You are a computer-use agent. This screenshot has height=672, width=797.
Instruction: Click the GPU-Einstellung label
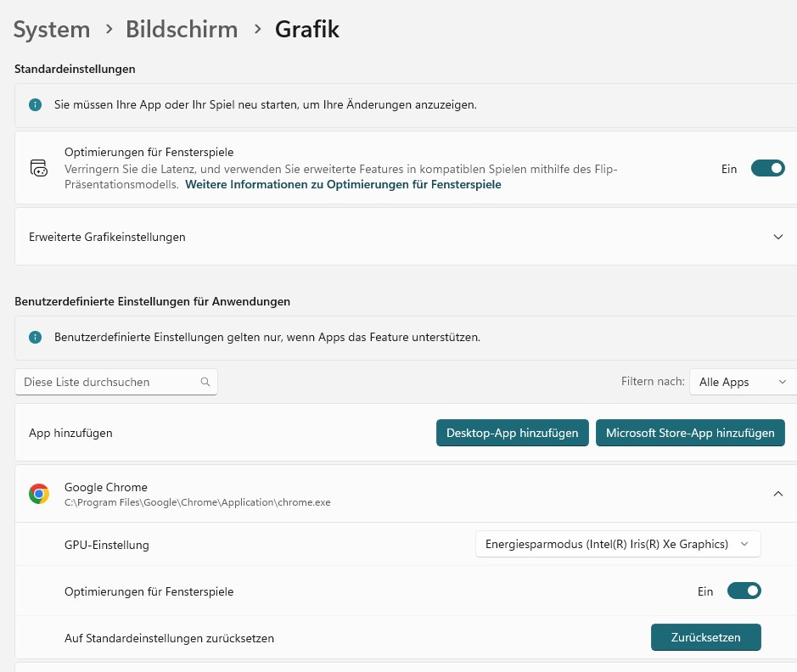click(x=107, y=545)
